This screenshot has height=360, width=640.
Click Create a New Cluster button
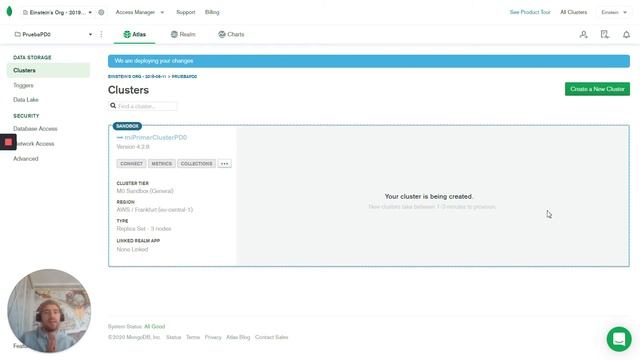[x=597, y=89]
